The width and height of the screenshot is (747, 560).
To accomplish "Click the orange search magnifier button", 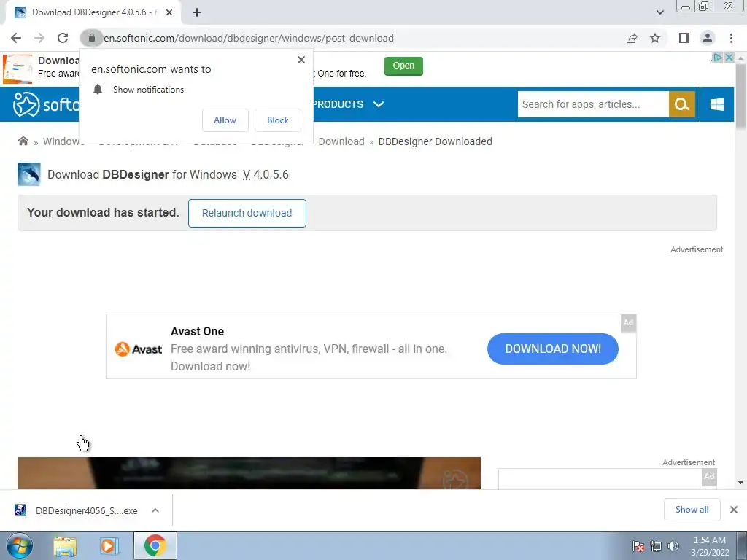I will (x=682, y=104).
